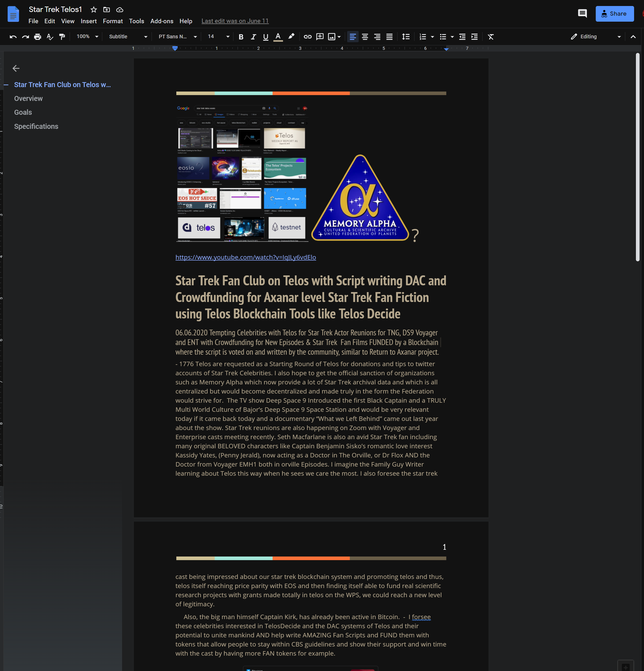Viewport: 644px width, 671px height.
Task: Expand bulleted list options arrow
Action: pos(452,37)
